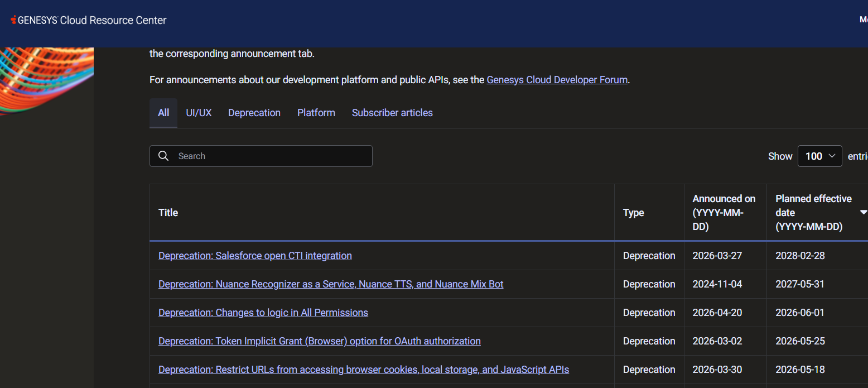The height and width of the screenshot is (388, 868).
Task: Click the Planned effective date sort arrow
Action: point(864,212)
